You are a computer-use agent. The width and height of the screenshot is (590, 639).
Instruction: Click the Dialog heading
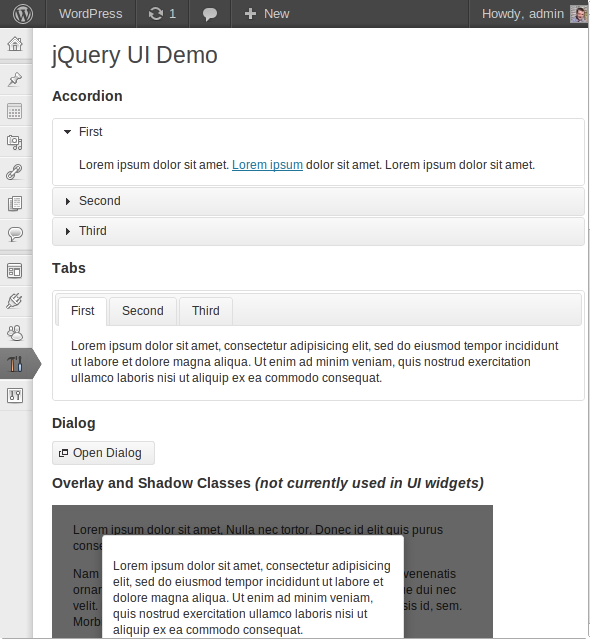[74, 423]
